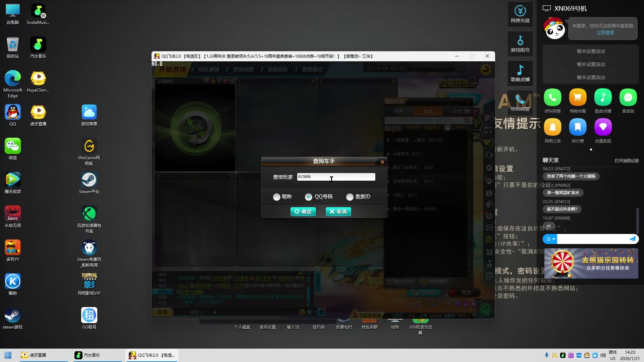Click the chat send paper-plane icon
The width and height of the screenshot is (644, 362).
pos(632,239)
